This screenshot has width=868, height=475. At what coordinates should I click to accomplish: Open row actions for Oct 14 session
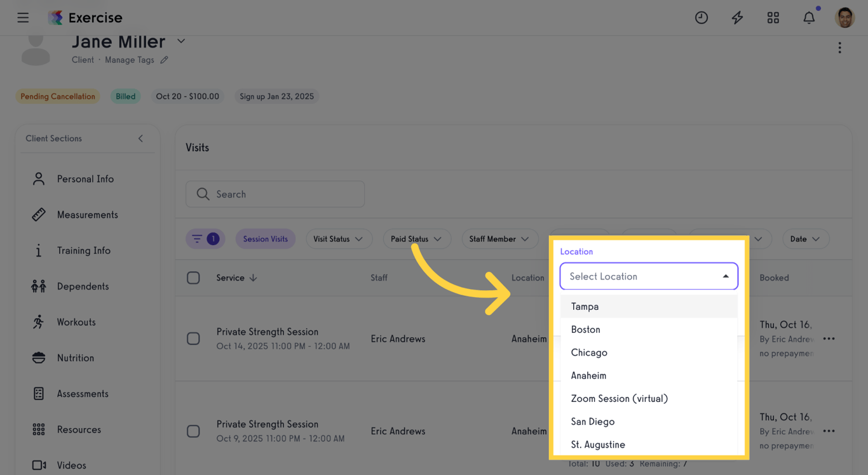(x=829, y=338)
